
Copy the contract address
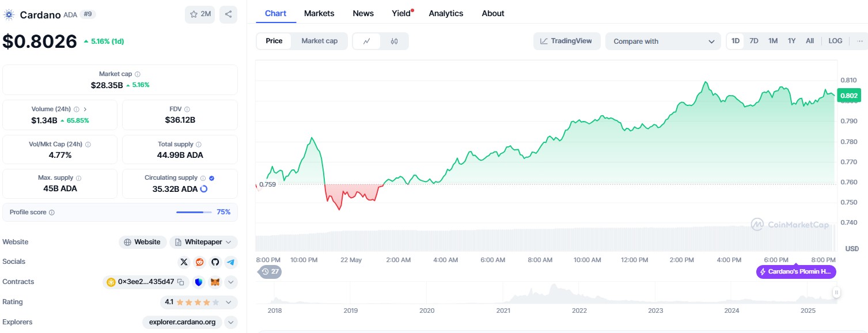[x=180, y=282]
